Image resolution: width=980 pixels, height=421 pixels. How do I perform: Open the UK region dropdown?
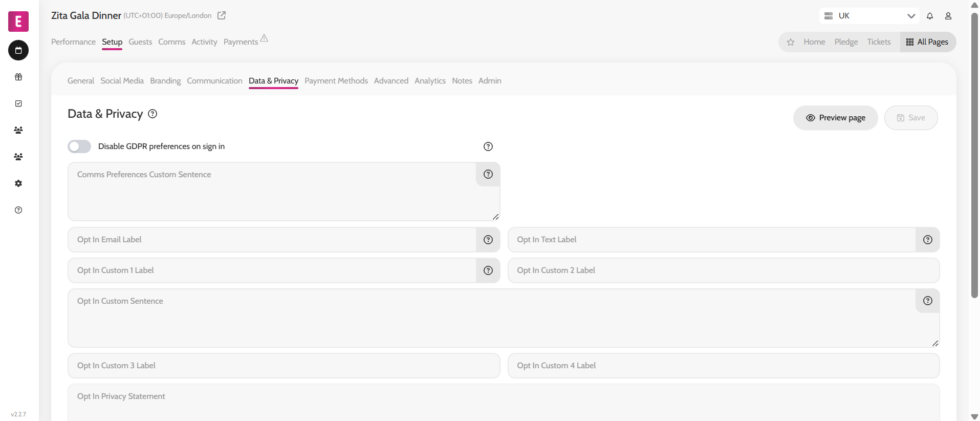(869, 16)
